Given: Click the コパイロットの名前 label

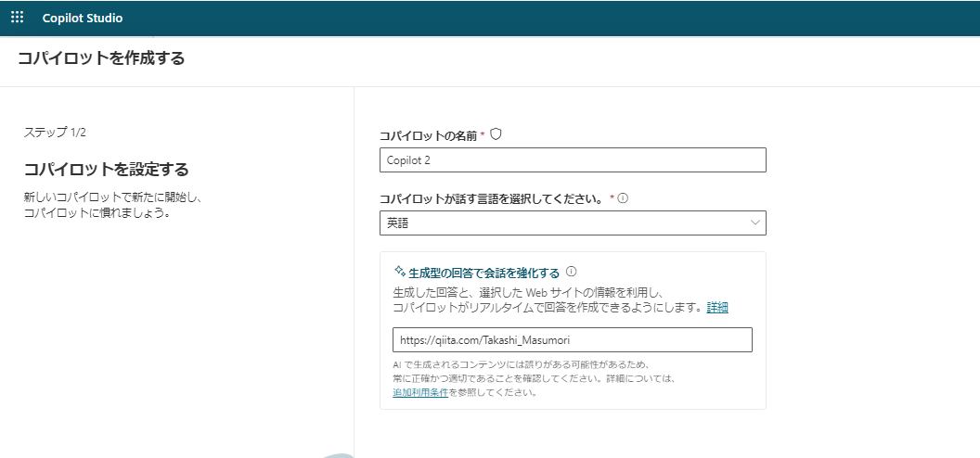Looking at the screenshot, I should pyautogui.click(x=428, y=135).
